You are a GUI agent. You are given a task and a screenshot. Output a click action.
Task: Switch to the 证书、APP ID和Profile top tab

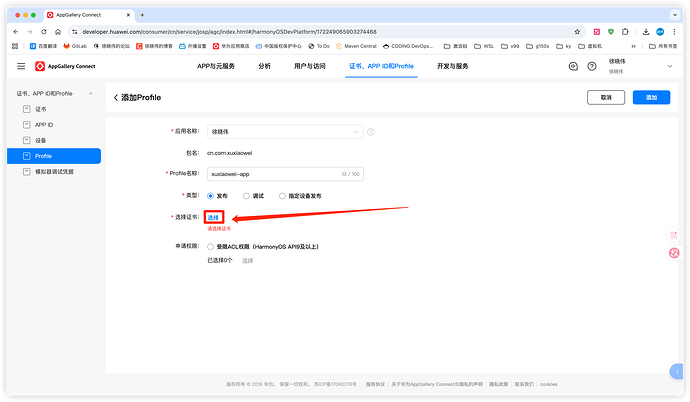coord(381,66)
